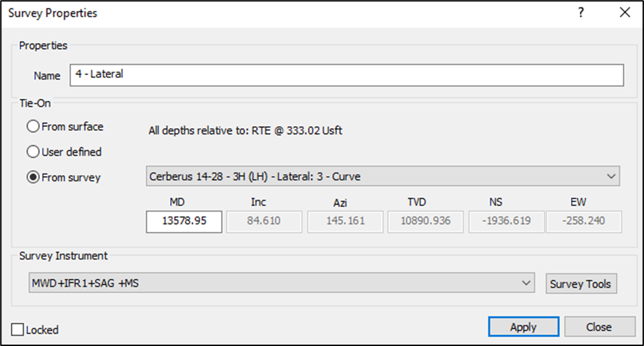This screenshot has width=644, height=346.
Task: Open the MWD+IFR1+SAG+MS survey instrument dropdown
Action: click(x=281, y=283)
